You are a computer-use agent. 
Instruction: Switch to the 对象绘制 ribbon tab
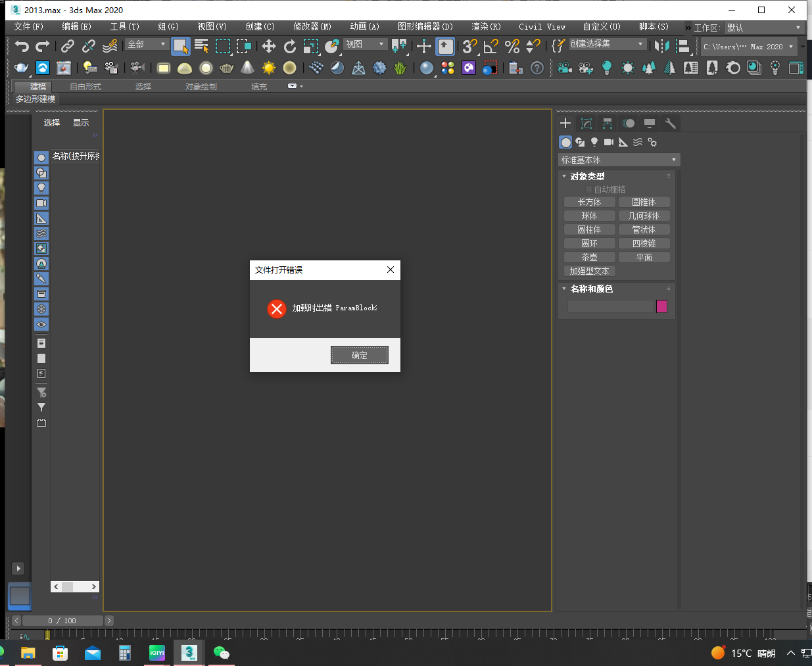click(201, 87)
